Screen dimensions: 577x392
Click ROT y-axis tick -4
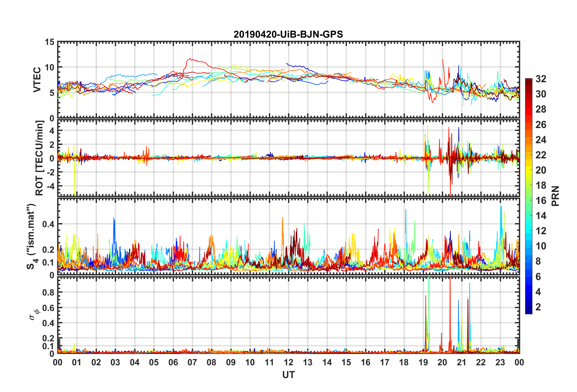[x=50, y=185]
